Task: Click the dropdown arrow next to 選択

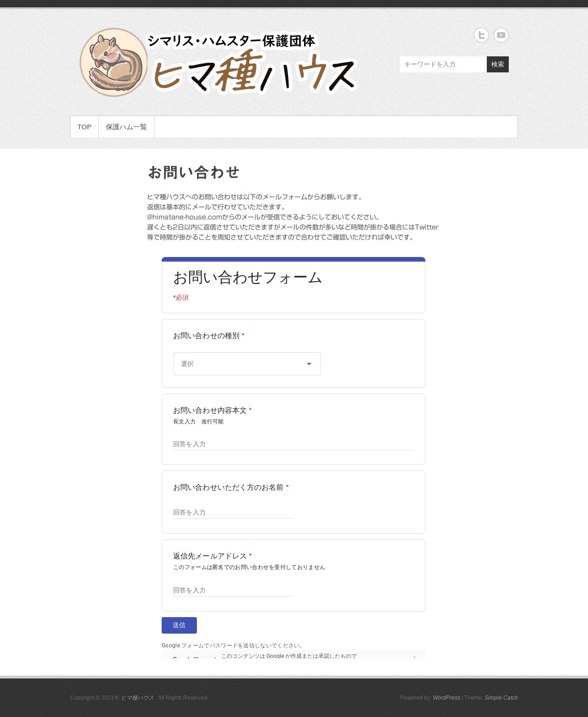Action: click(x=309, y=364)
